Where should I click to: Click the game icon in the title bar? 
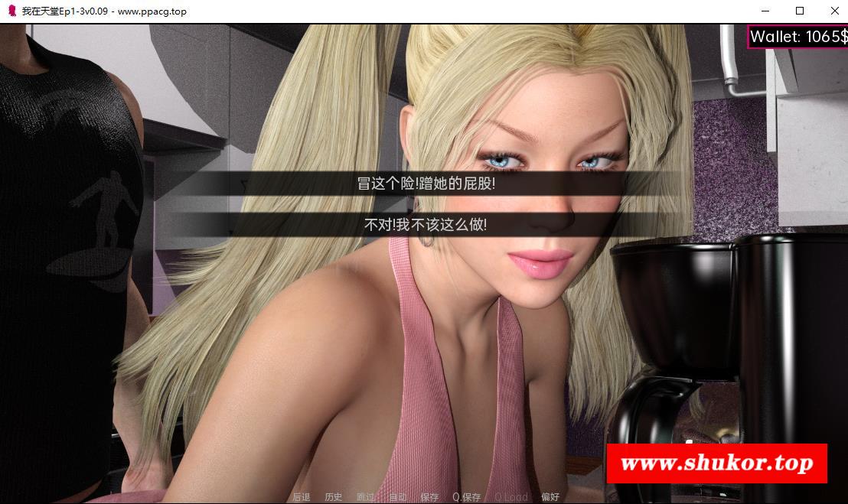click(x=11, y=11)
